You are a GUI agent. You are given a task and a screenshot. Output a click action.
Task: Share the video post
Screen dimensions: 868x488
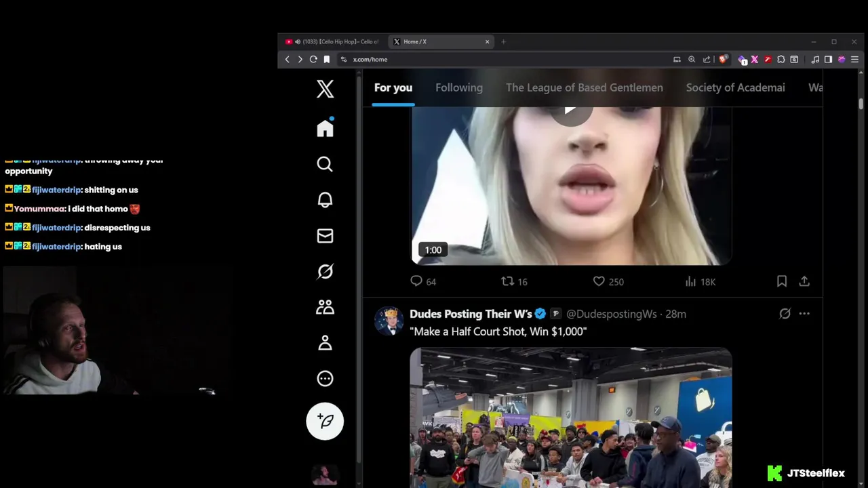point(804,281)
